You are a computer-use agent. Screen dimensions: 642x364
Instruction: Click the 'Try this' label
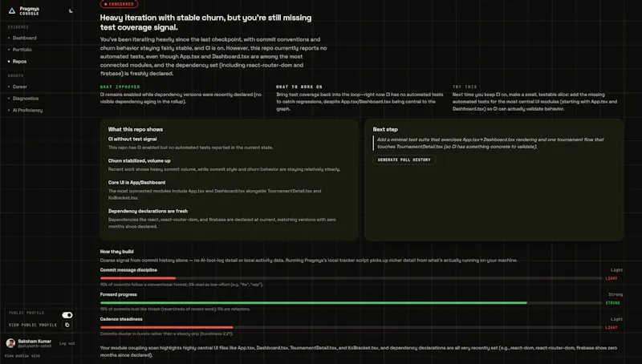[x=465, y=87]
